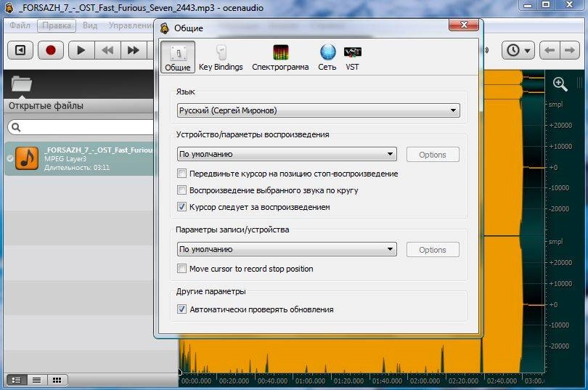
Task: Toggle the sidebar panel button in toolbar
Action: pos(20,50)
